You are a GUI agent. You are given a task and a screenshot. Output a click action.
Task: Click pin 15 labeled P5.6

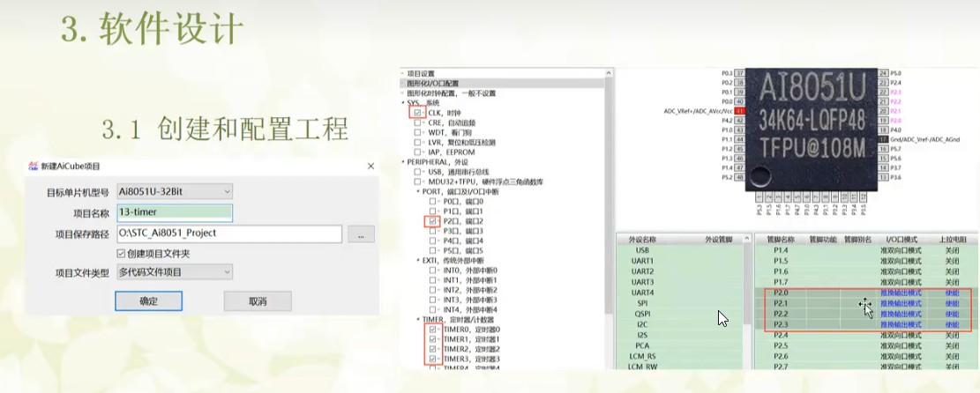[883, 158]
